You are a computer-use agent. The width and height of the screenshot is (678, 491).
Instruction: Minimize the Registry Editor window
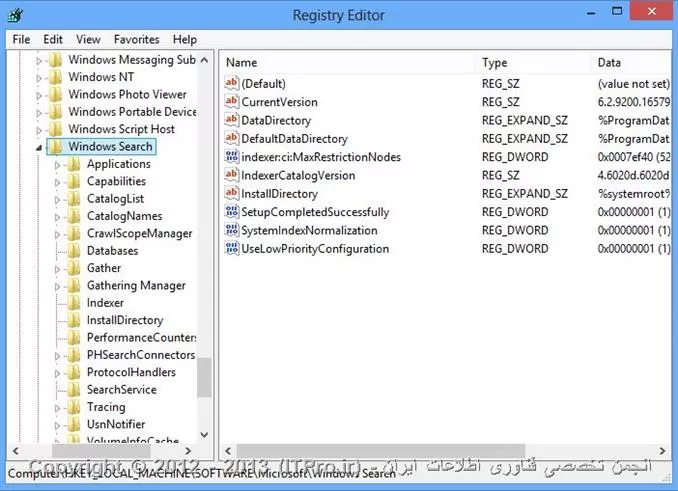point(591,11)
